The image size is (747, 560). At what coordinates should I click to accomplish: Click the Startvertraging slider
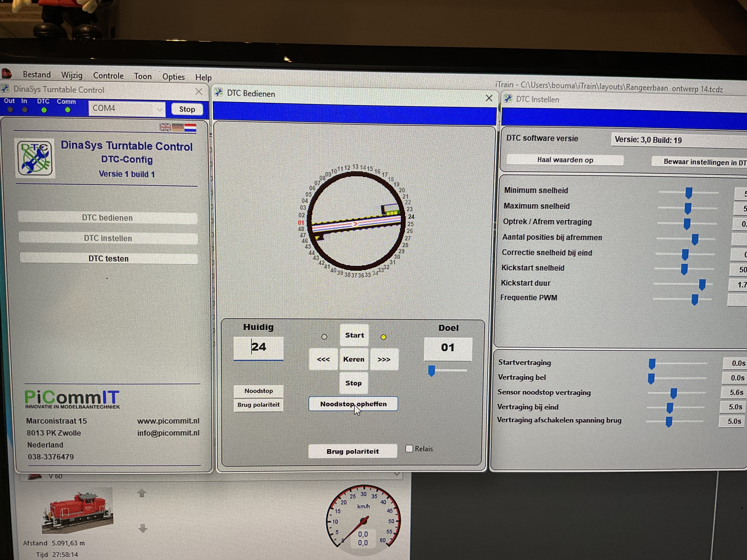pos(678,364)
